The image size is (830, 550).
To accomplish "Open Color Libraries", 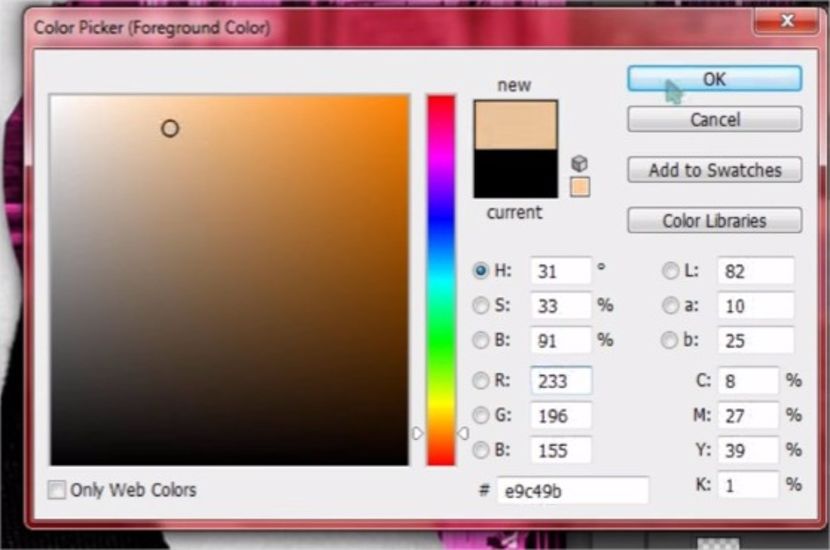I will pyautogui.click(x=714, y=221).
